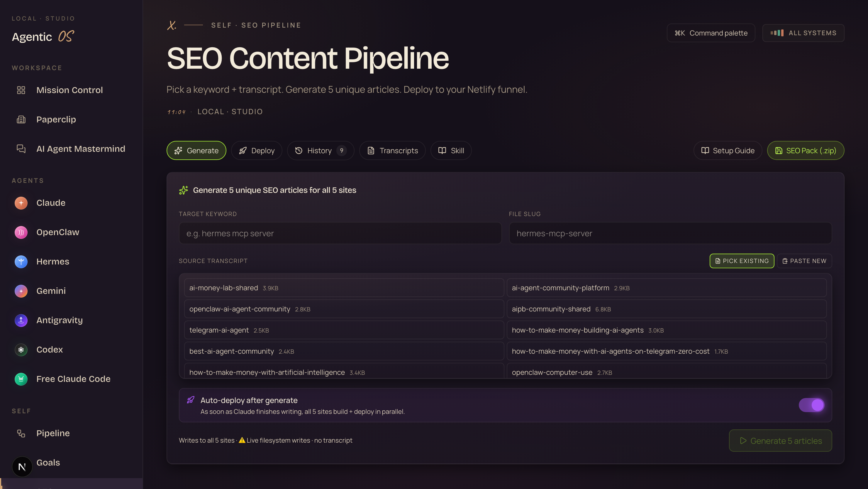
Task: Open the Setup Guide
Action: tap(728, 151)
